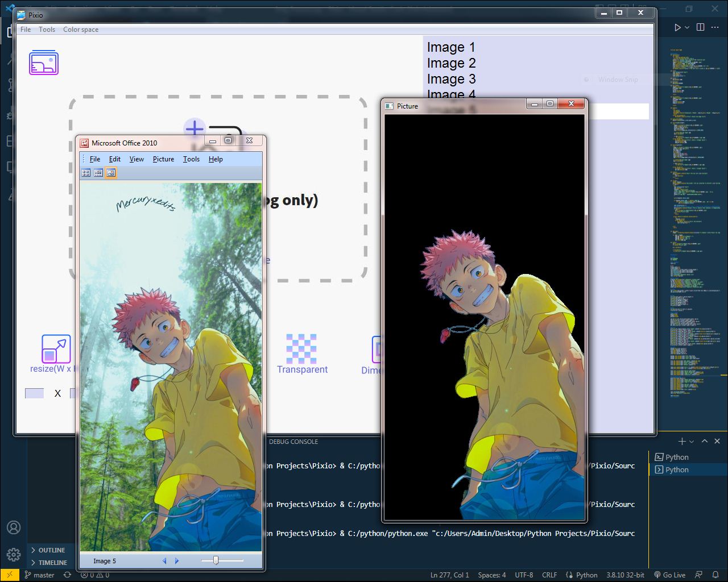Split the editor to the right
This screenshot has width=728, height=582.
coord(700,27)
